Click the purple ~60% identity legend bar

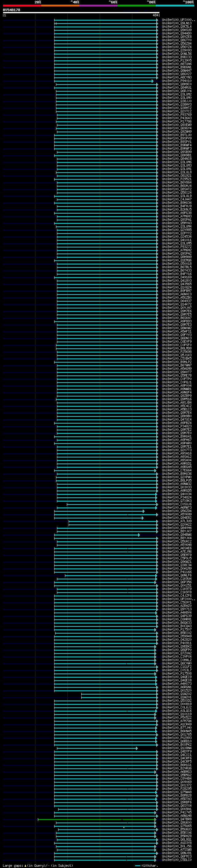pos(98,6)
